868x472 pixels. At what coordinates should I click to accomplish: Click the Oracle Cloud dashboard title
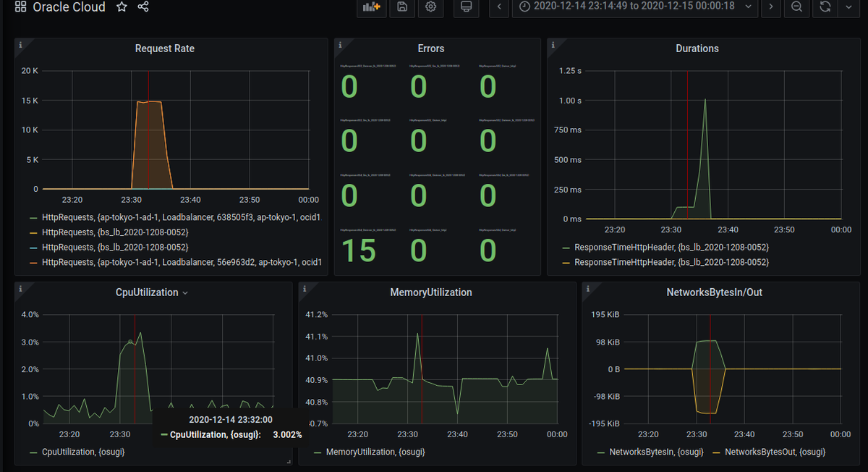click(69, 7)
